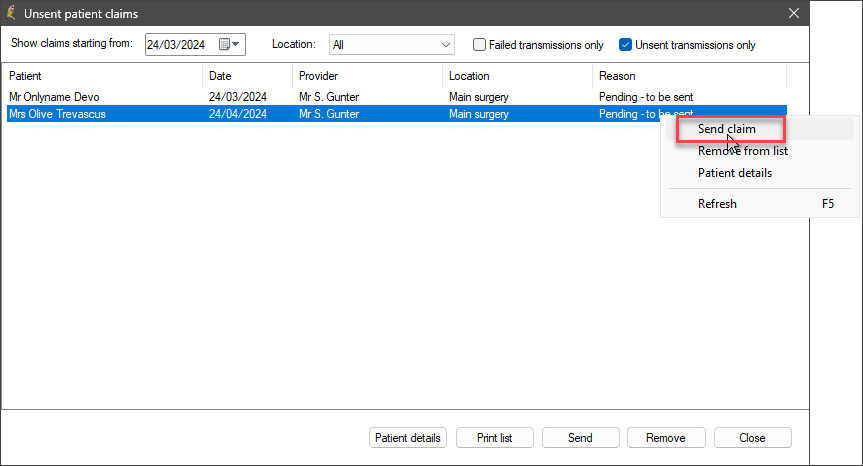Click the Remove button
Image resolution: width=863 pixels, height=466 pixels.
click(x=666, y=438)
